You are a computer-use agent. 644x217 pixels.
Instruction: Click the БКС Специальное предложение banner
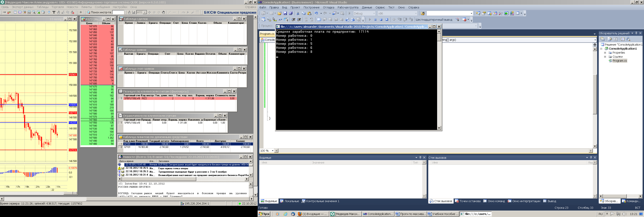(230, 12)
